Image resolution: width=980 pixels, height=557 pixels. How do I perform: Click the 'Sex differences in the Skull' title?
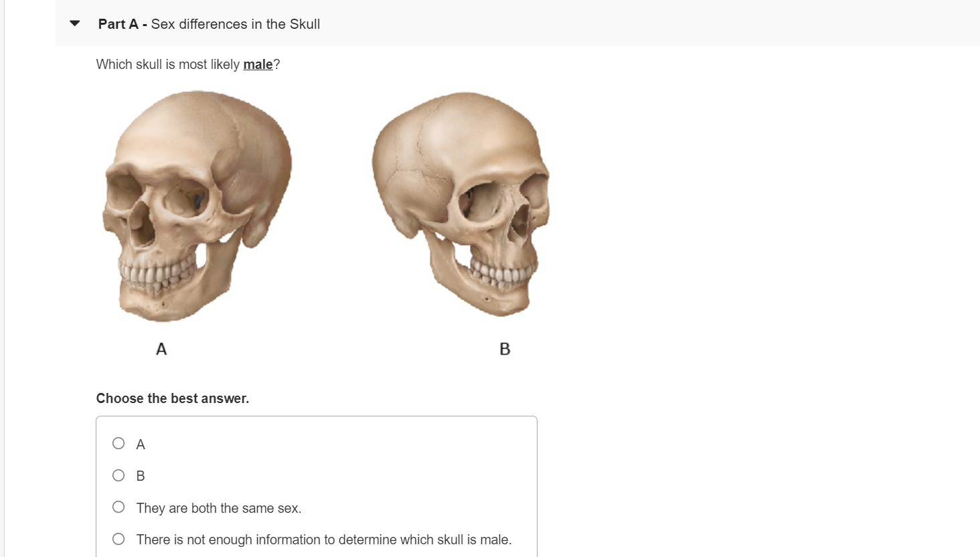coord(236,24)
